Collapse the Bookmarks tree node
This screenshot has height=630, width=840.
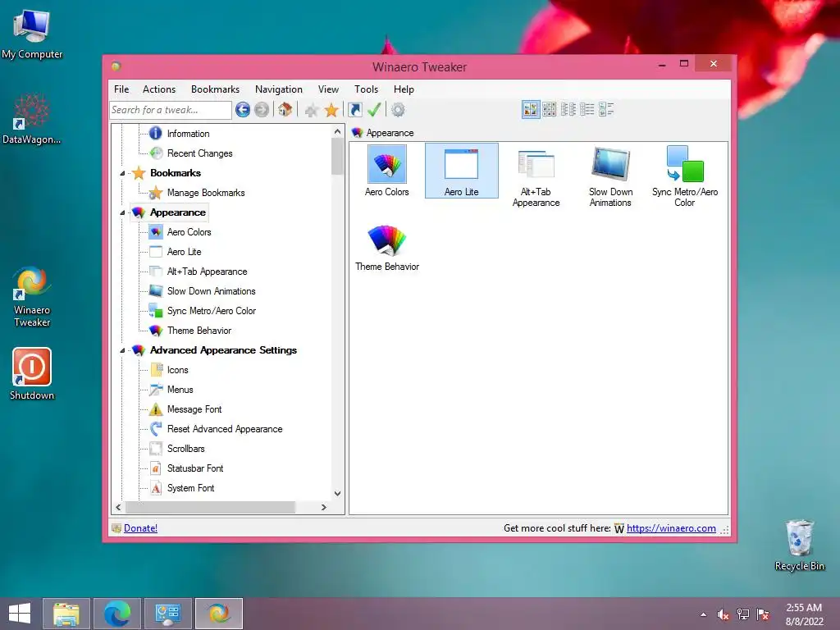click(x=123, y=173)
